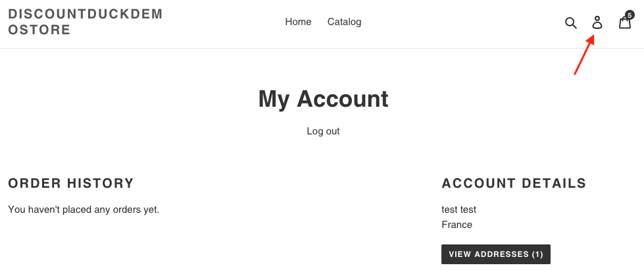
Task: Click the Log out link
Action: tap(323, 131)
